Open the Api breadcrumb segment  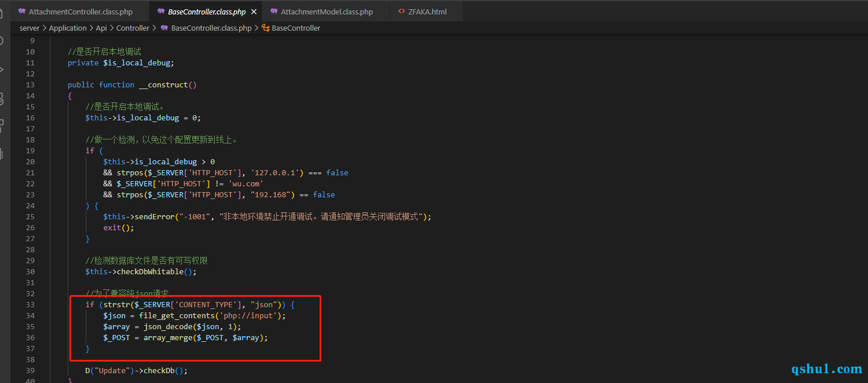coord(101,28)
